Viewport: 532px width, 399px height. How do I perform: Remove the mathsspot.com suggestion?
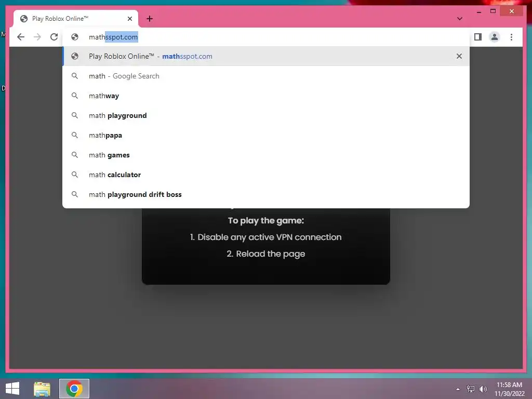(459, 56)
